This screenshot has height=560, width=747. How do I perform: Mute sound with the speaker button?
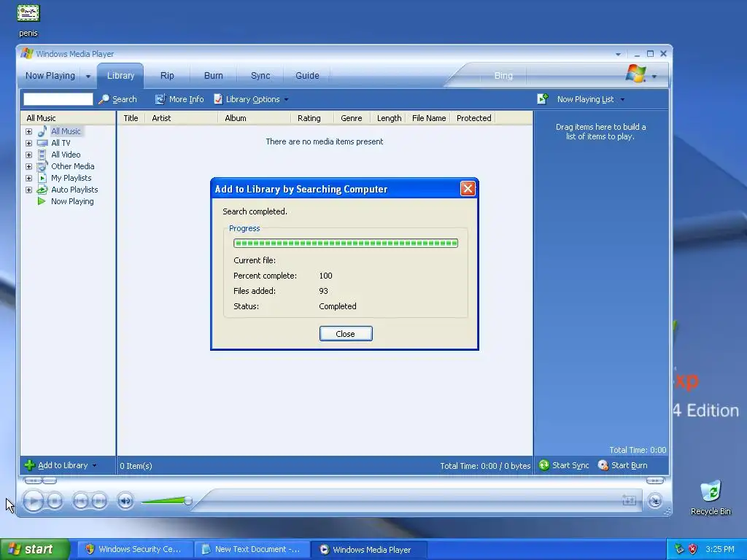click(125, 501)
